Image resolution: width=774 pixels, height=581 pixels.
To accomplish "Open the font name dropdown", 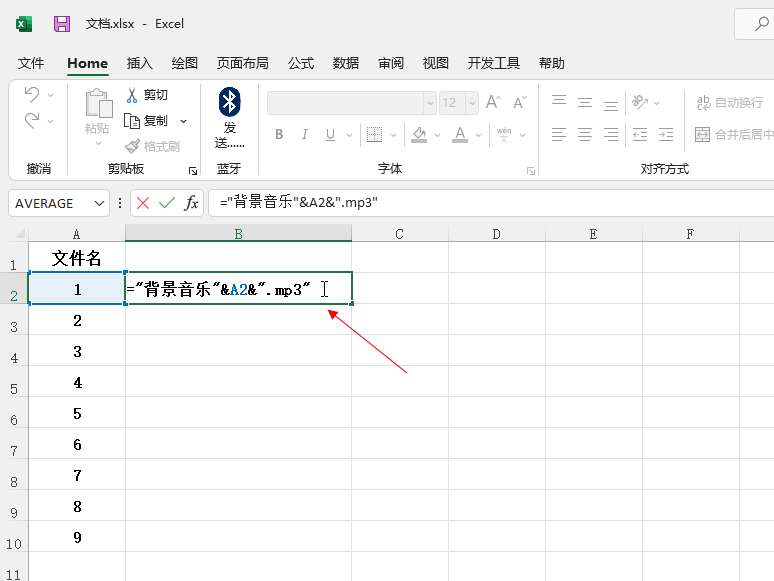I will 430,103.
